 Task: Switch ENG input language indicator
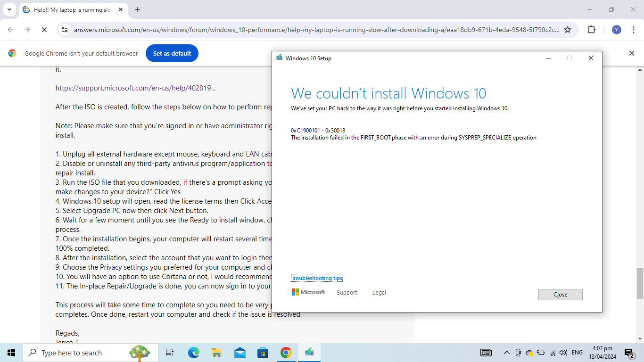tap(577, 353)
